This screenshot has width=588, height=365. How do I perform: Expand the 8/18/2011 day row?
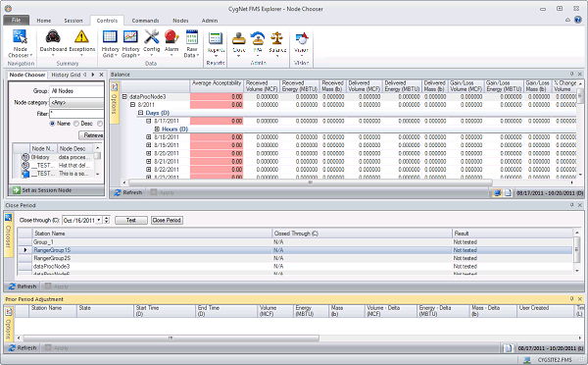point(149,137)
